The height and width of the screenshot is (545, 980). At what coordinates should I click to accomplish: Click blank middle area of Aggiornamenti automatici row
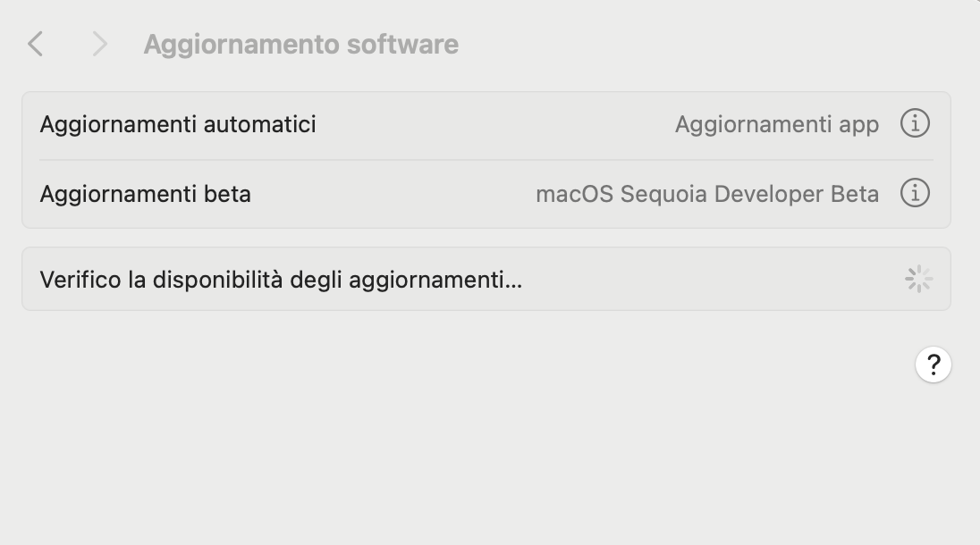(x=492, y=124)
